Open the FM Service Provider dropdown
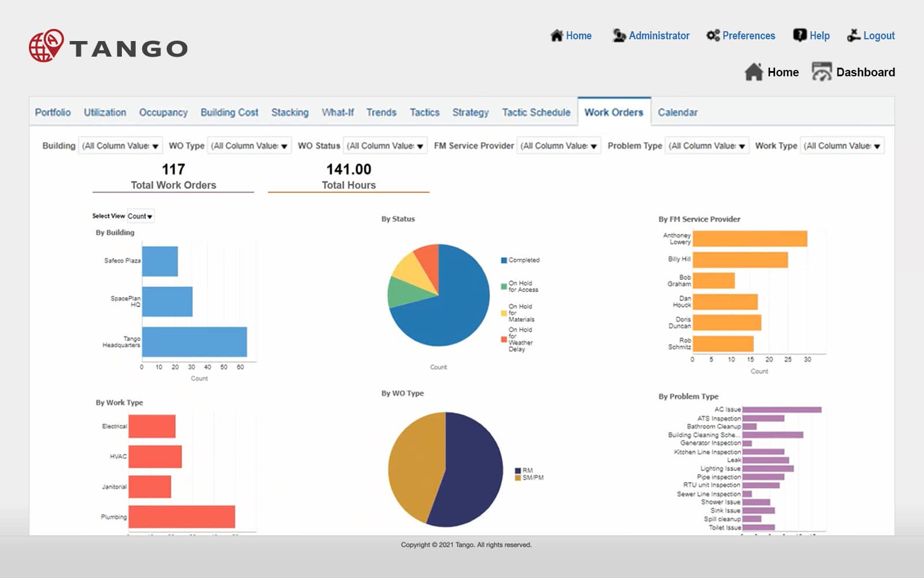The width and height of the screenshot is (924, 578). click(x=559, y=146)
